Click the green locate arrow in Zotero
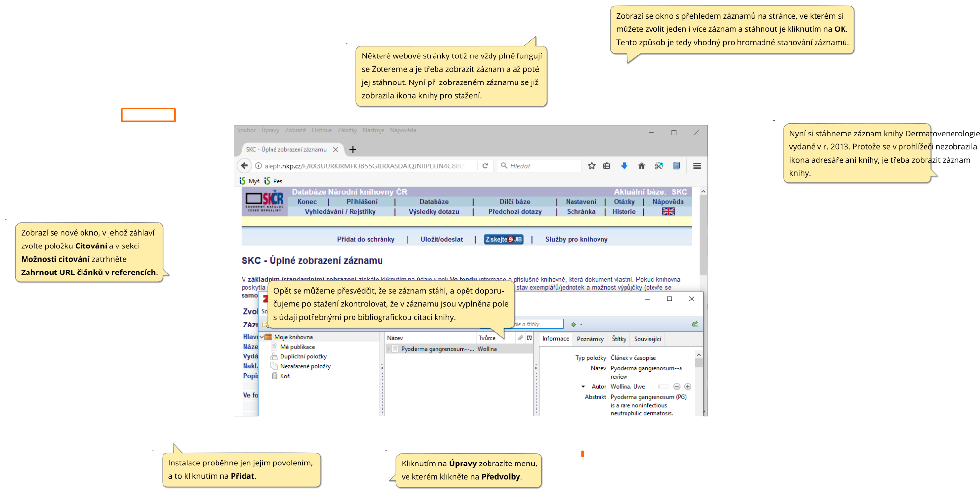The image size is (980, 491). [x=573, y=324]
